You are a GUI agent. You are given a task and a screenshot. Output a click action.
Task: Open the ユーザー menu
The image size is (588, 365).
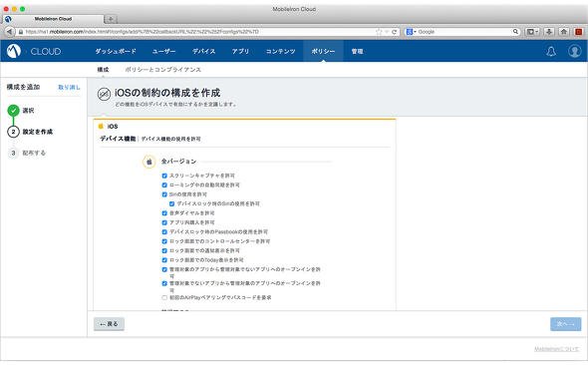163,52
